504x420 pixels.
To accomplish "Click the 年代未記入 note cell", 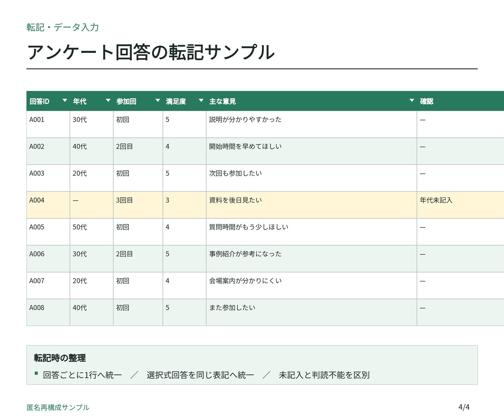I will click(460, 205).
